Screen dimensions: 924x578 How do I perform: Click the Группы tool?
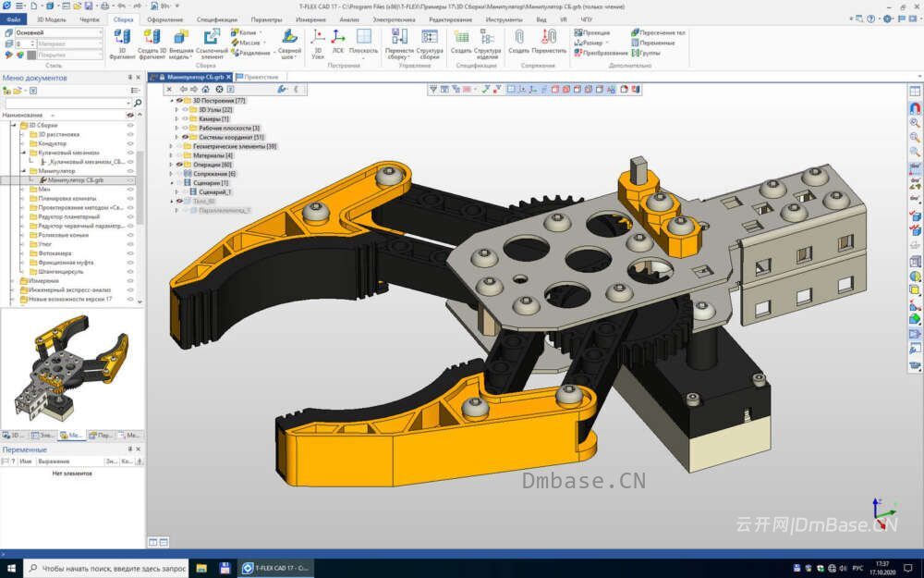[x=646, y=53]
